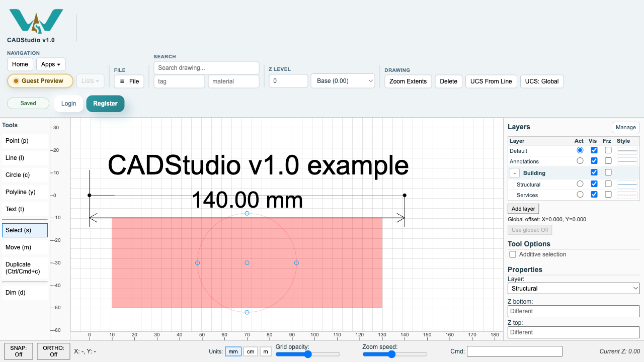Click the Default layer line style swatch
Viewport: 644px width, 362px height.
pos(627,150)
